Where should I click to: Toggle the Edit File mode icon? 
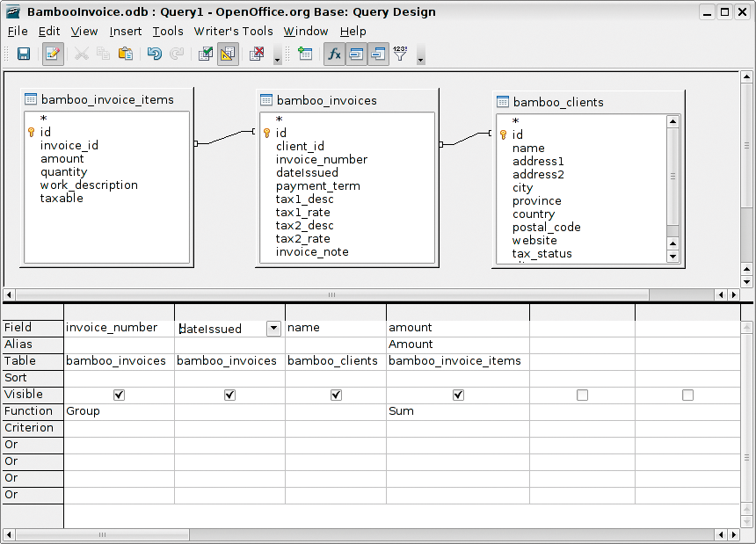click(53, 54)
